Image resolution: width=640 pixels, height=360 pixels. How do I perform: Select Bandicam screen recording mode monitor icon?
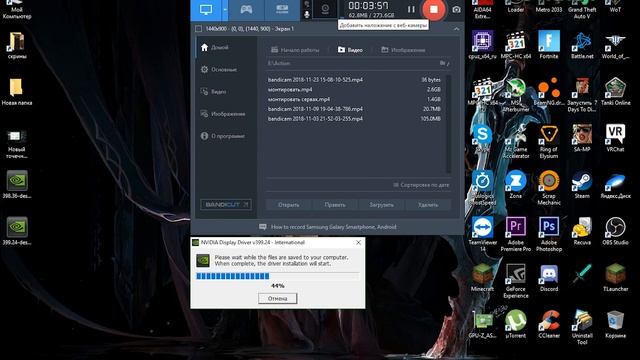tap(206, 9)
